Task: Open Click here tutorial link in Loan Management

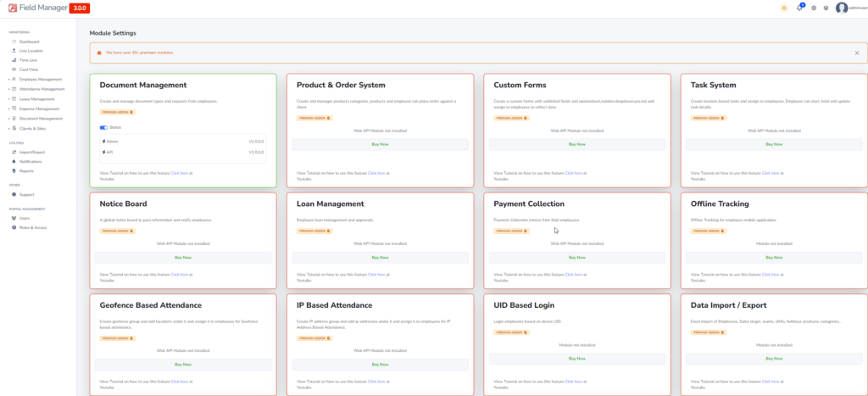Action: point(376,274)
